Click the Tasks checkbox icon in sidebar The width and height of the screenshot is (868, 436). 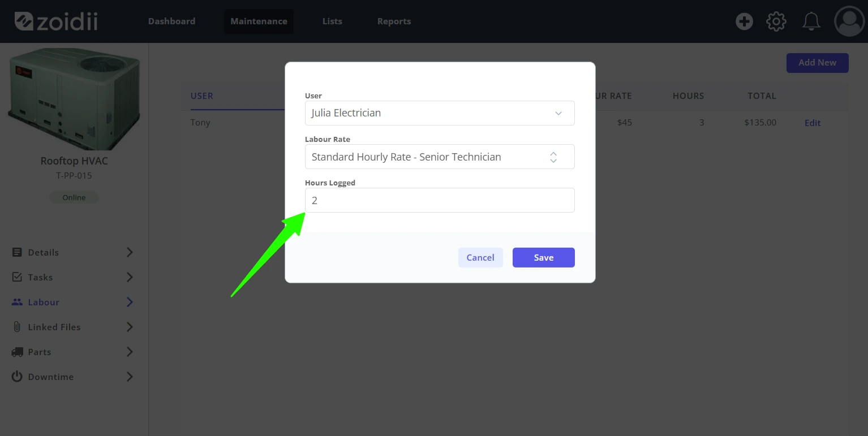coord(17,277)
